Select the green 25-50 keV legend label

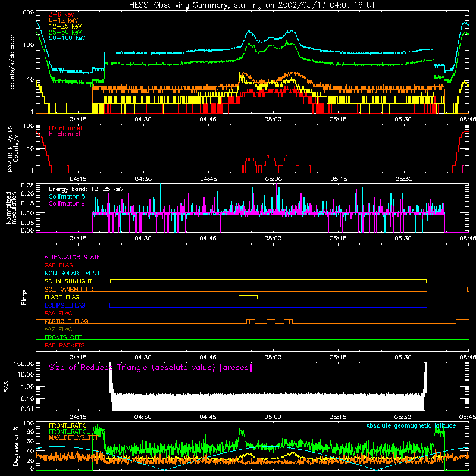coord(65,32)
